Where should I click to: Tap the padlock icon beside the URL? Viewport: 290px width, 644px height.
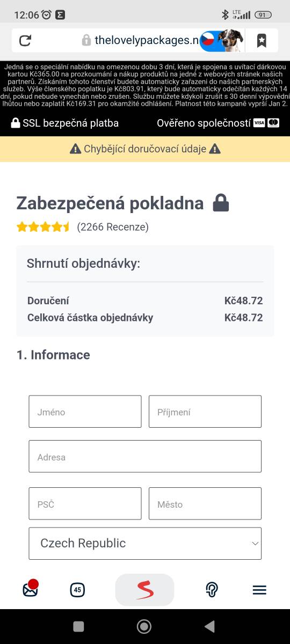tap(86, 40)
